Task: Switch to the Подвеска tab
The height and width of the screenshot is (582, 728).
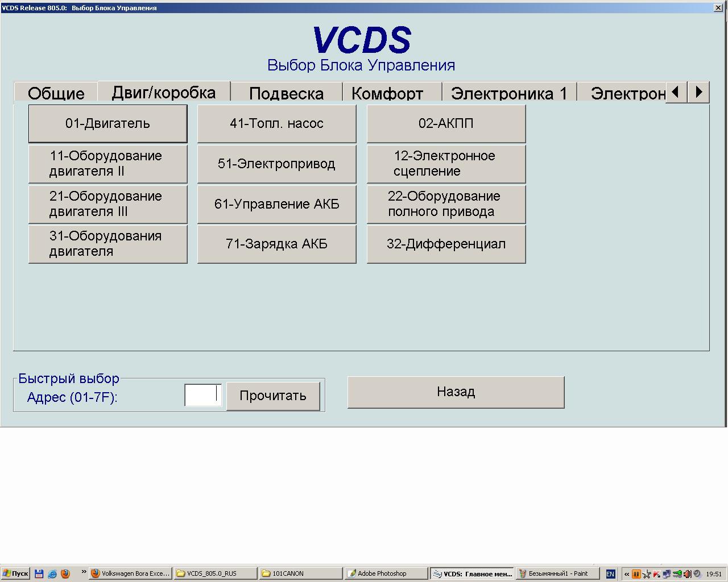Action: (x=286, y=93)
